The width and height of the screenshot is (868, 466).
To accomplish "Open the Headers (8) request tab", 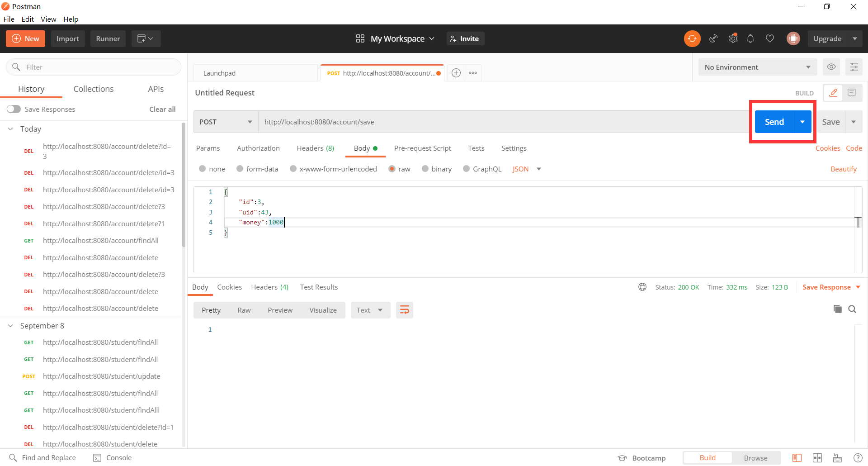I will click(x=315, y=148).
